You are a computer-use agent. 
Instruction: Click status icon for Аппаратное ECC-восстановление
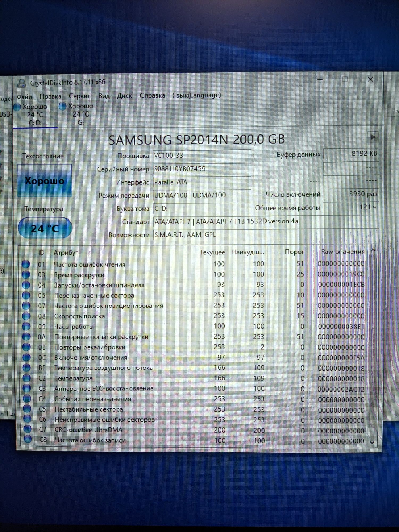(x=27, y=388)
